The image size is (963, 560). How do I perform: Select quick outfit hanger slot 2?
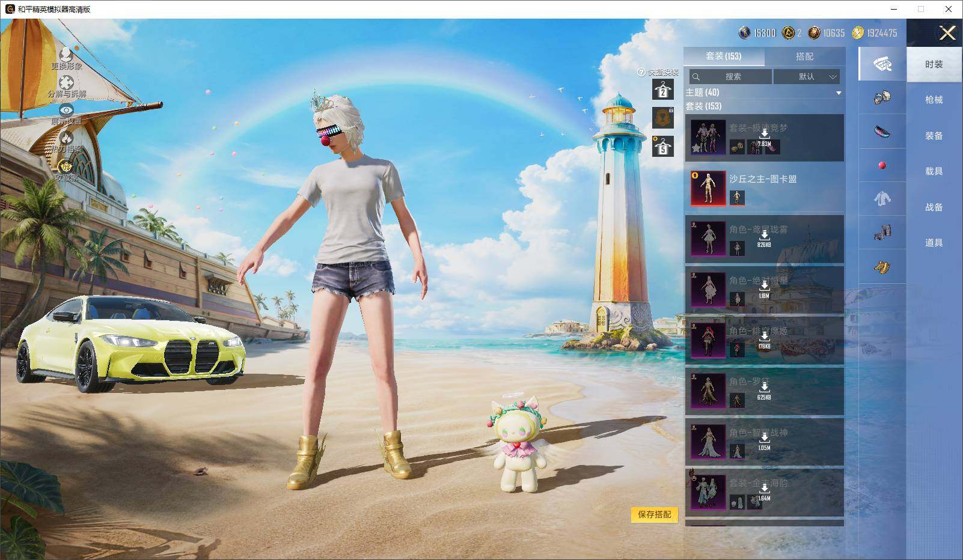[662, 90]
